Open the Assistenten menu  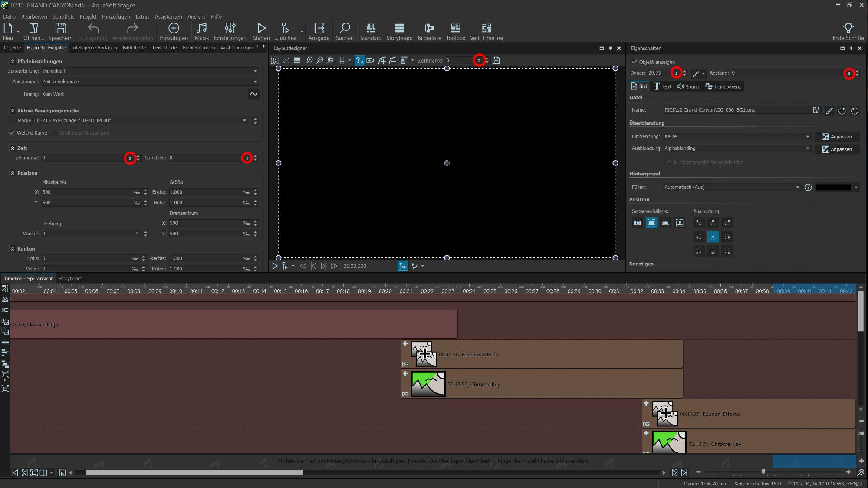[x=168, y=16]
